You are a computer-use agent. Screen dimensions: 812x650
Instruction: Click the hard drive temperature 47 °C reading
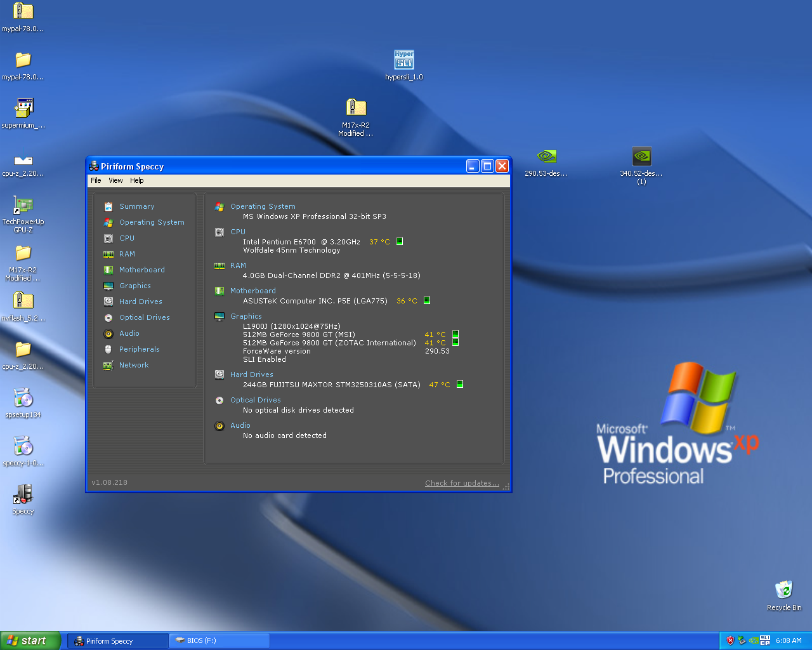[440, 385]
